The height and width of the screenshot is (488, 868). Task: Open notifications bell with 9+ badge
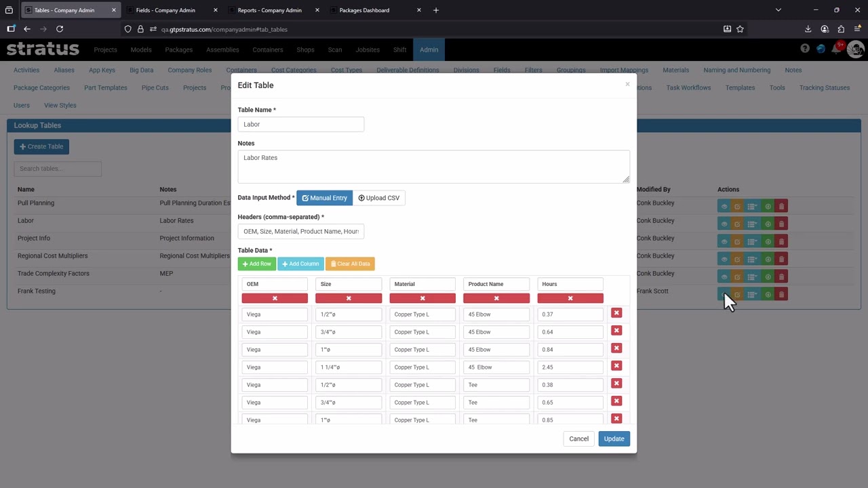pos(837,48)
